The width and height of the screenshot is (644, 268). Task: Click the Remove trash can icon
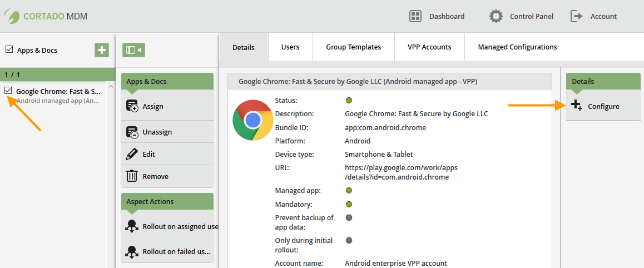[x=131, y=176]
